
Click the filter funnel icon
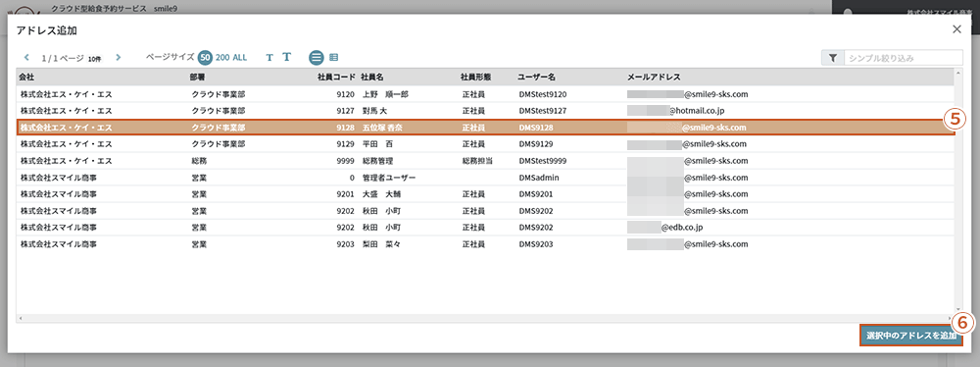tap(832, 58)
